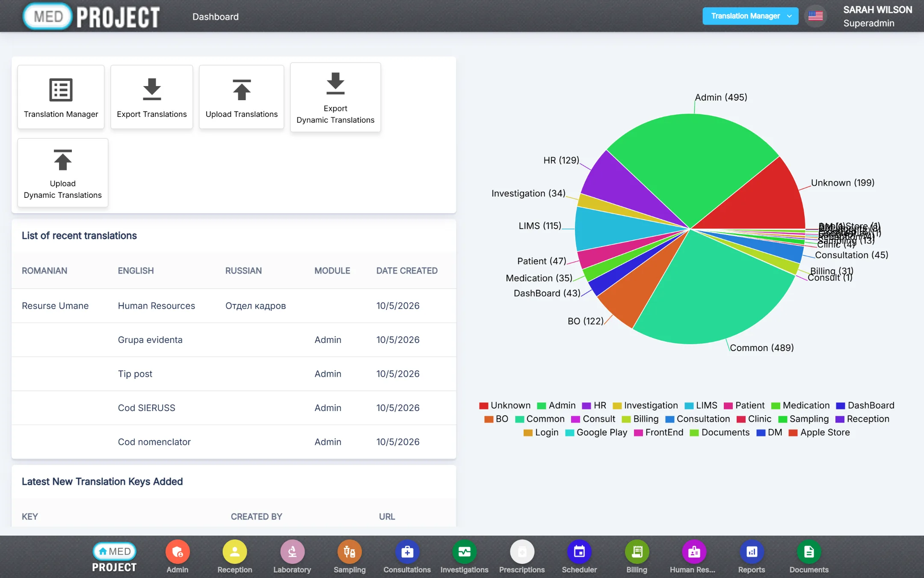The width and height of the screenshot is (924, 578).
Task: Select the Human Resources translation row
Action: [x=234, y=306]
